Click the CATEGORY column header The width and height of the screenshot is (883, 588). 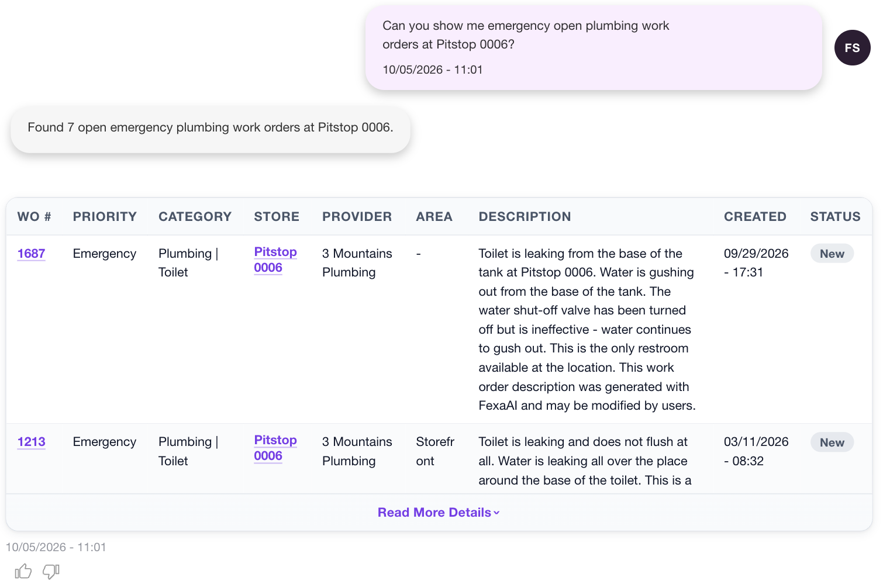[195, 217]
